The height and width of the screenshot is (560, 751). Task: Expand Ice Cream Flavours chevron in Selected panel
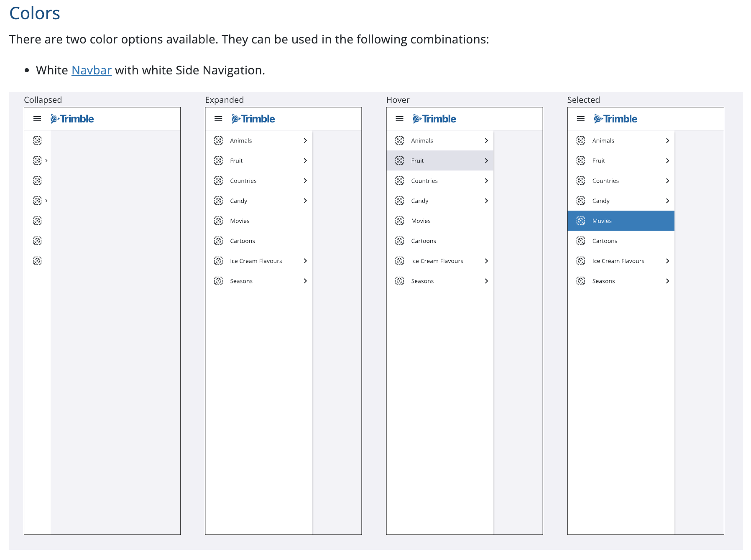(667, 261)
